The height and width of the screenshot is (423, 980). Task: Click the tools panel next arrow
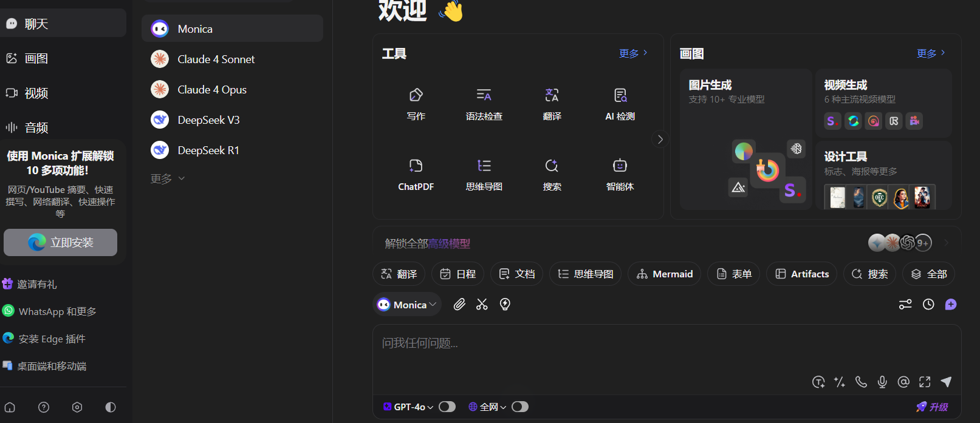point(660,139)
